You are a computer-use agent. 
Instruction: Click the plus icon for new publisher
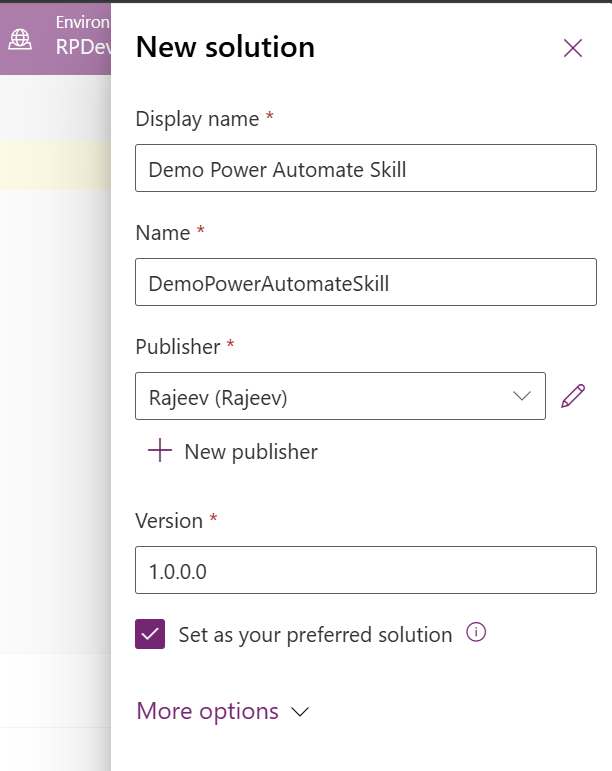(x=160, y=450)
